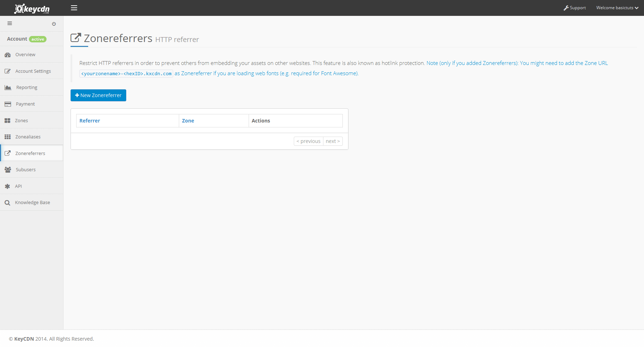Open Overview dashboard icon
Screen dimensions: 644x347
[8, 55]
